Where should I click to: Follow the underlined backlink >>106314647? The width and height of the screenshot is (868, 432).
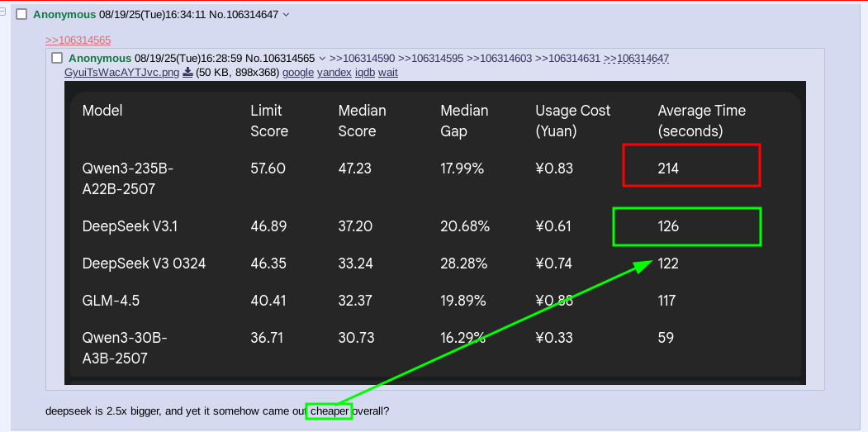click(637, 58)
